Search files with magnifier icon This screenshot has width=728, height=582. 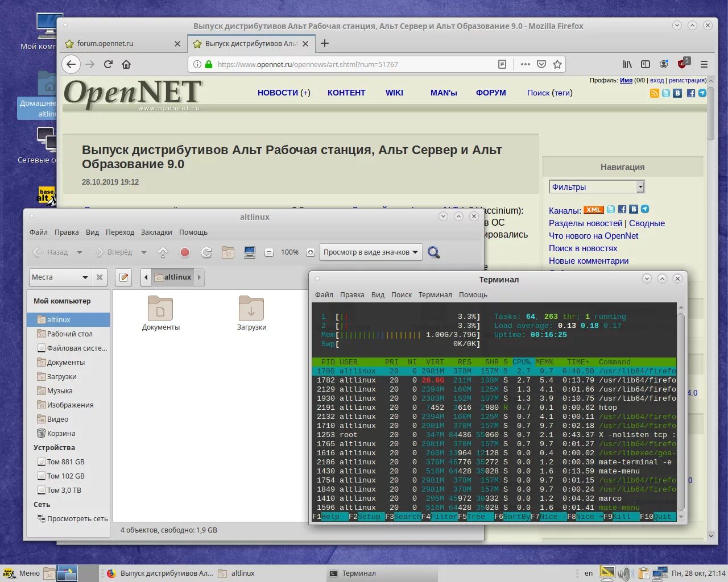point(434,252)
